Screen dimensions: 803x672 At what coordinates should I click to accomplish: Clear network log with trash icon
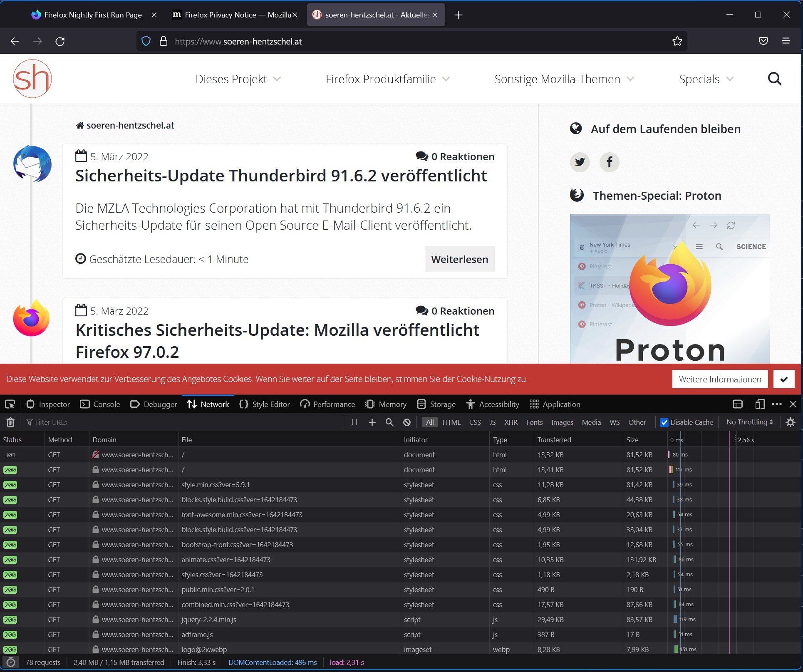10,422
